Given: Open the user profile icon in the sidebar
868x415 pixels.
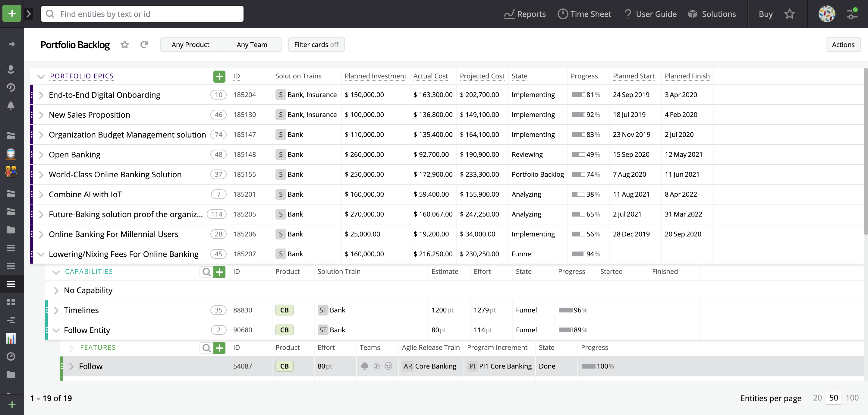Looking at the screenshot, I should [x=11, y=69].
